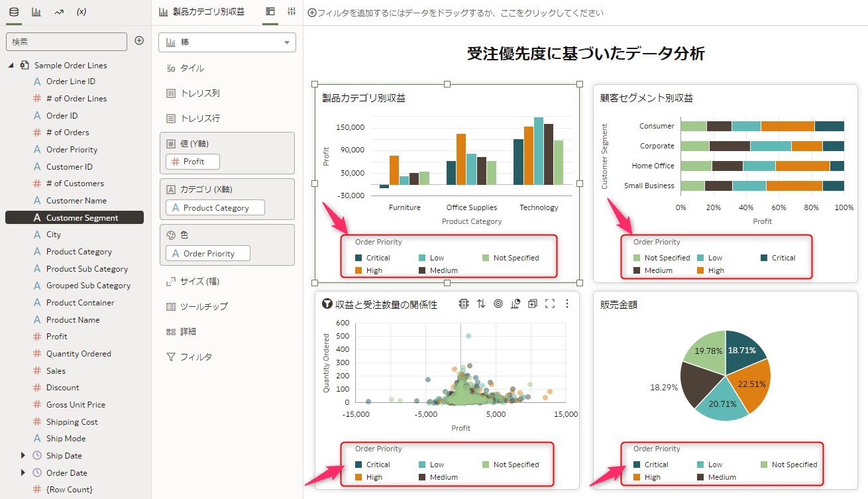Click the Consumer bar row label
The image size is (868, 499).
click(657, 126)
